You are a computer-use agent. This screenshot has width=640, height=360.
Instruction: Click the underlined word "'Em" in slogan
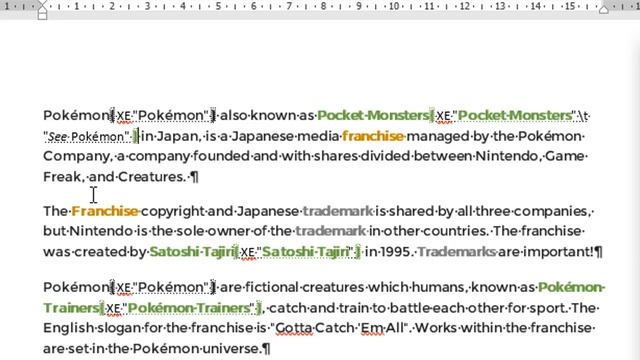pyautogui.click(x=372, y=328)
